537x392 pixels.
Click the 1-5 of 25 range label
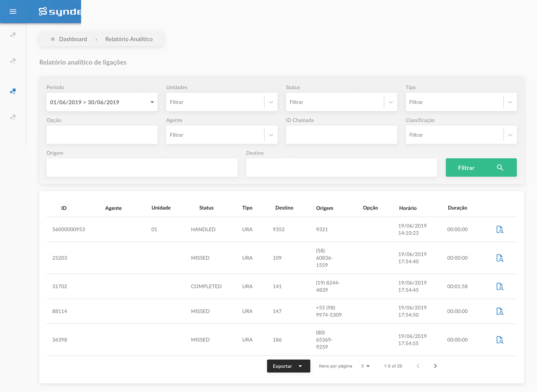pos(393,366)
